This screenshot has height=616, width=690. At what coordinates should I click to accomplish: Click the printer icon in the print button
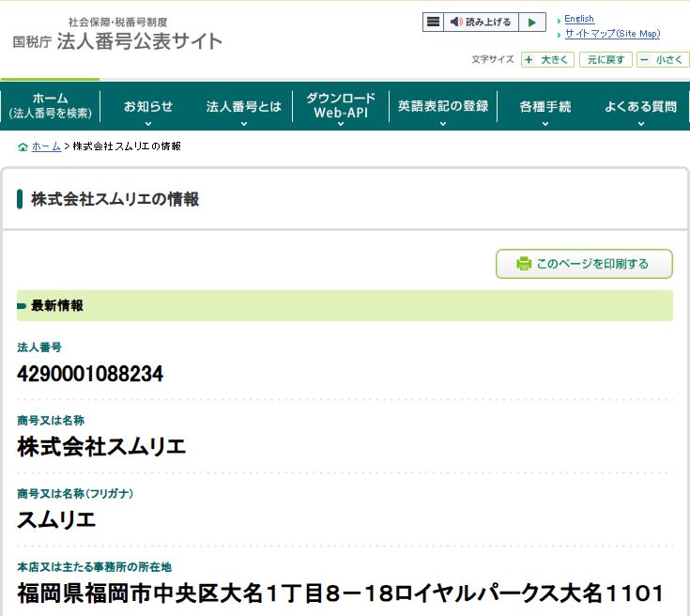click(523, 263)
